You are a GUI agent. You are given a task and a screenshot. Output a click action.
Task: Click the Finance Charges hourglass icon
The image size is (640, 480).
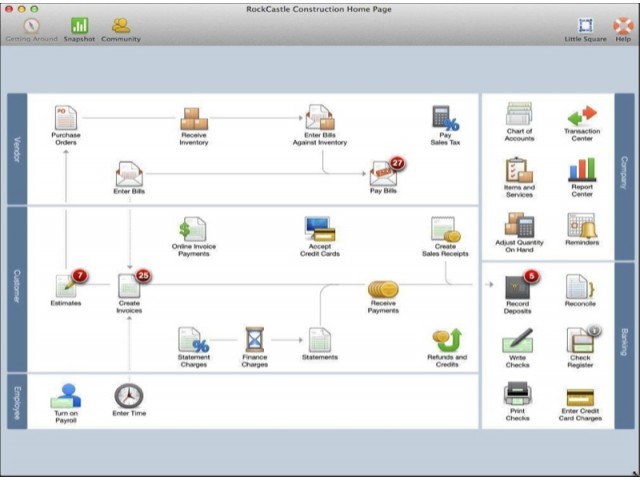point(254,340)
